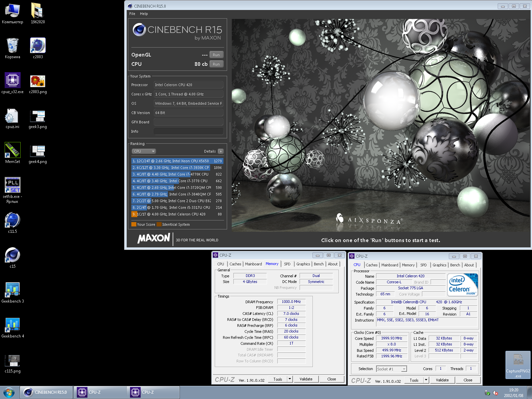The height and width of the screenshot is (399, 532).
Task: Select the CINEBENCH R15.0 taskbar button
Action: pyautogui.click(x=46, y=392)
